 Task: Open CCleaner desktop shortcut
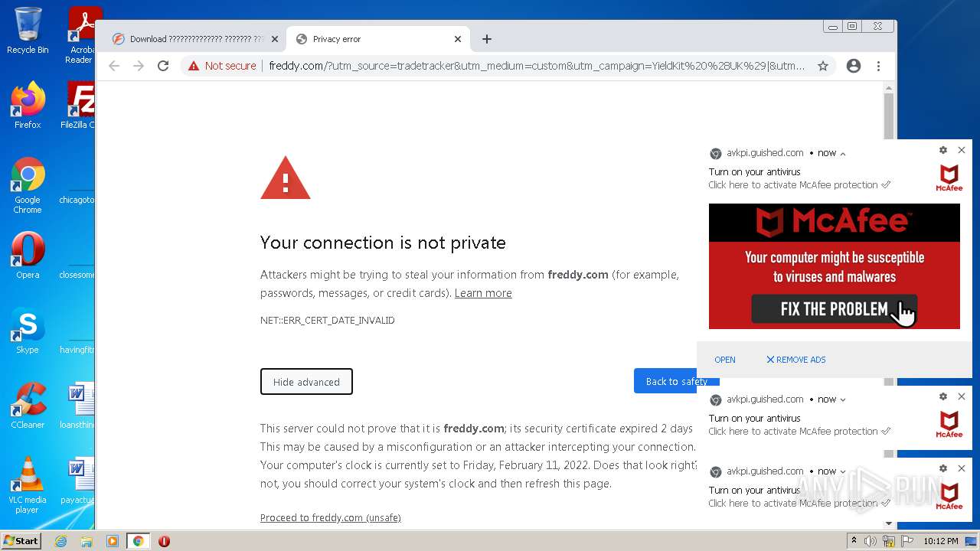(x=28, y=406)
